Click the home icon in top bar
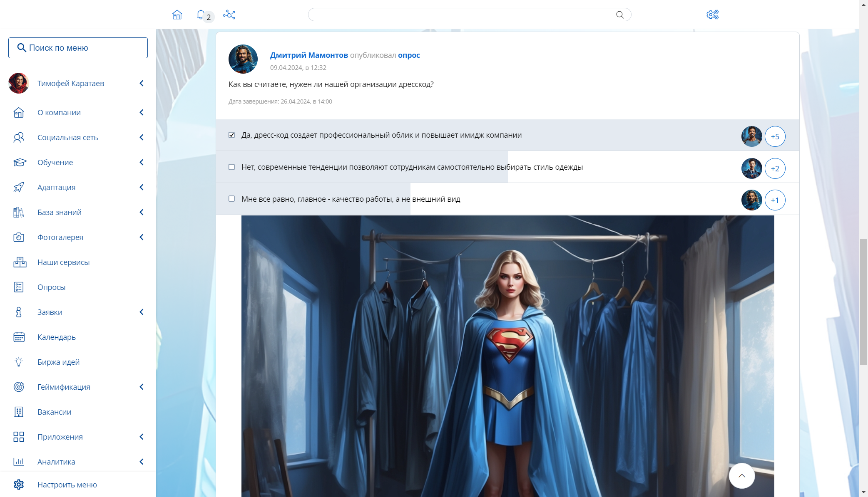The height and width of the screenshot is (497, 868). [177, 15]
